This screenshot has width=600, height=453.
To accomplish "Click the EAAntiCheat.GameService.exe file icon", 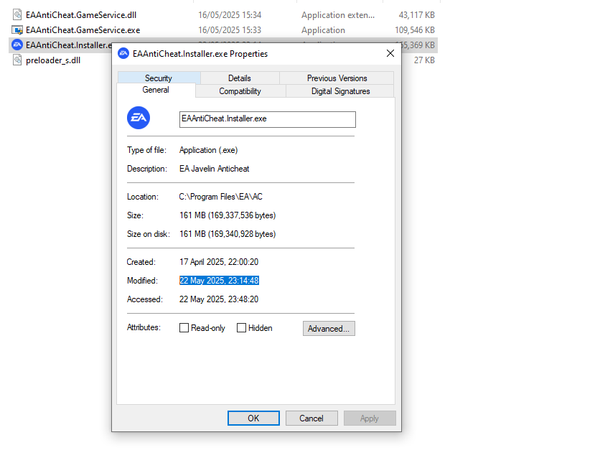I will [x=17, y=30].
